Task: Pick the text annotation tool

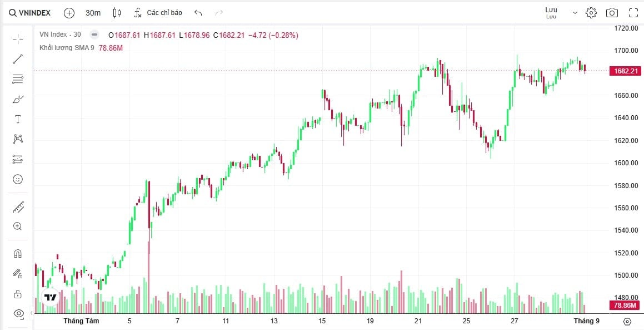Action: [18, 119]
